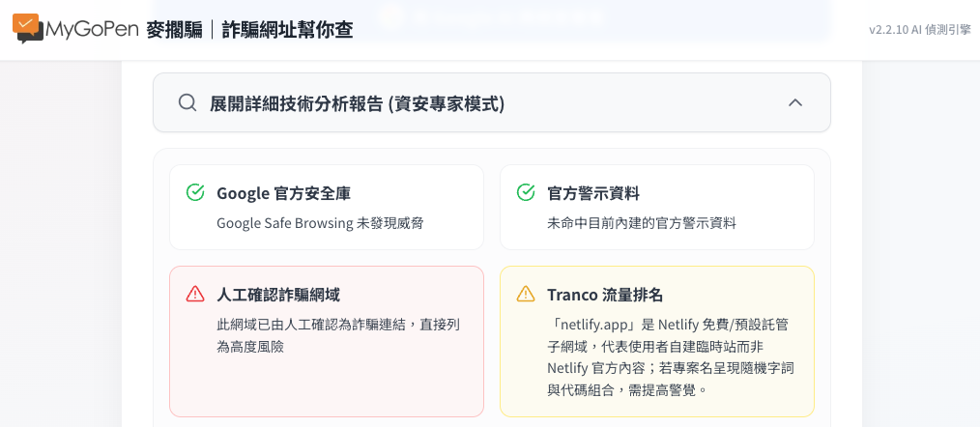
Task: Click green check icon beside Google 官方安全庫
Action: click(x=195, y=192)
